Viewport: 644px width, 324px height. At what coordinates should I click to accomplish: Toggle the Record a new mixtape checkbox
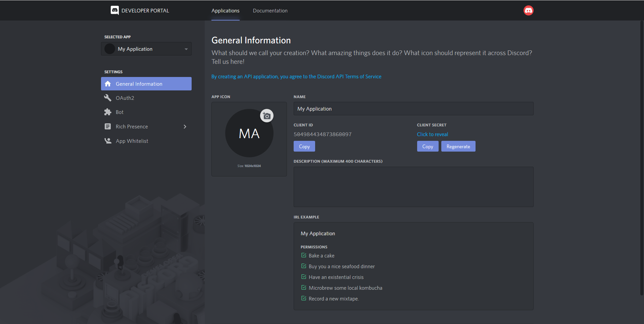point(304,298)
